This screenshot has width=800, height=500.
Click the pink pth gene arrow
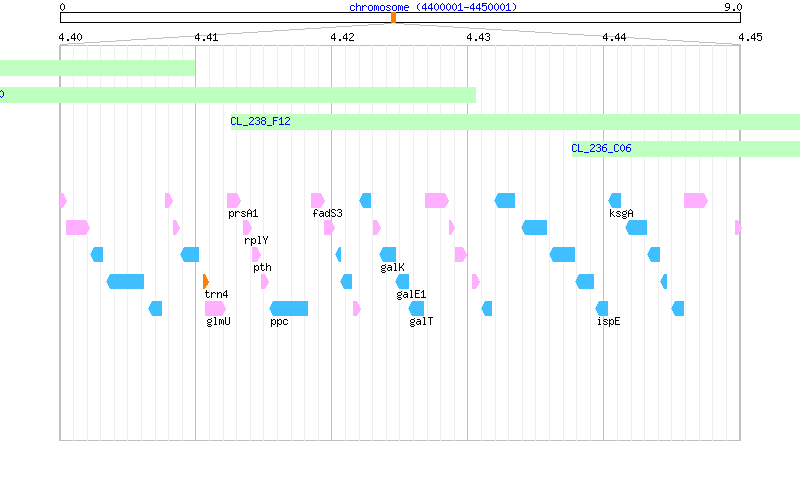point(257,255)
